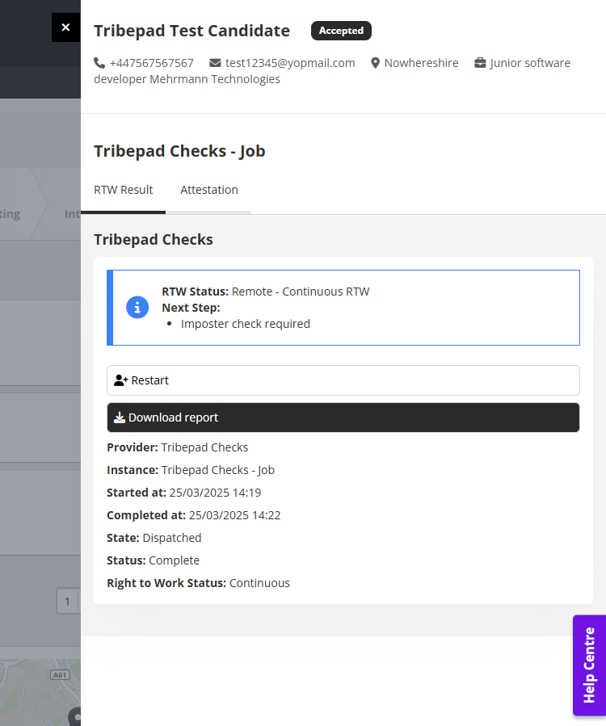
Task: Click the test12345@yopmail.com email address
Action: (x=290, y=63)
